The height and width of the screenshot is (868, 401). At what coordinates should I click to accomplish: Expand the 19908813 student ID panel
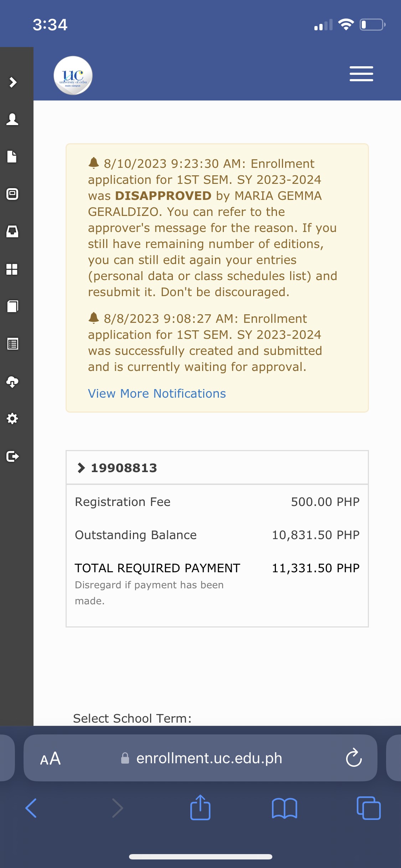(118, 468)
